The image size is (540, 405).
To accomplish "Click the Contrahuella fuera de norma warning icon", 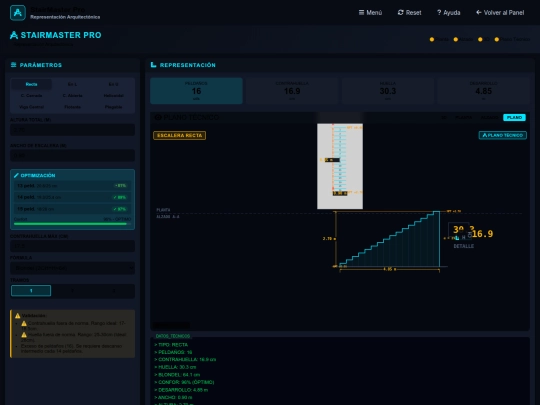I will click(24, 323).
